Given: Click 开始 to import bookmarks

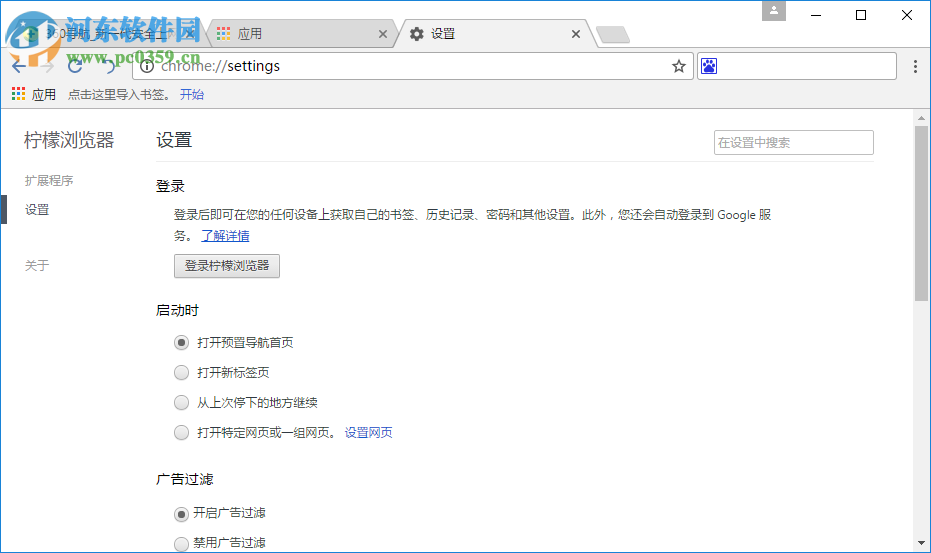Looking at the screenshot, I should coord(192,94).
